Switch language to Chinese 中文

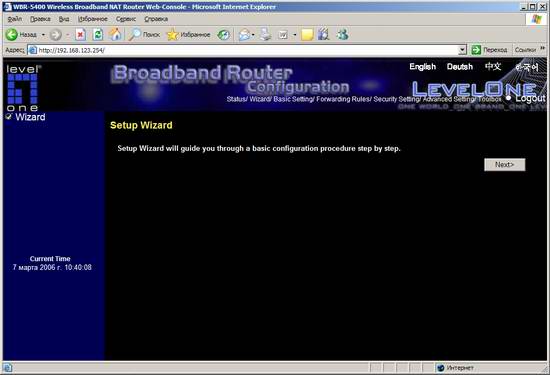(493, 66)
